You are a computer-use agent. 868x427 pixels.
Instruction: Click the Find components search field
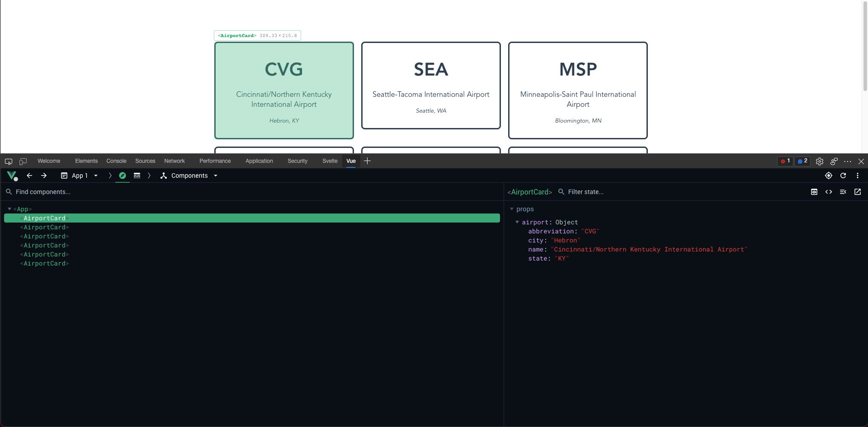(253, 192)
